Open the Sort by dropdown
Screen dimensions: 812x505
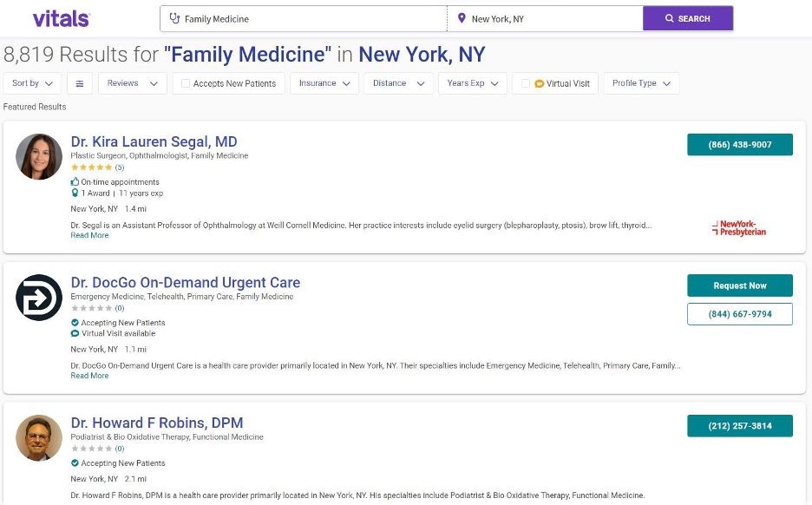point(32,83)
